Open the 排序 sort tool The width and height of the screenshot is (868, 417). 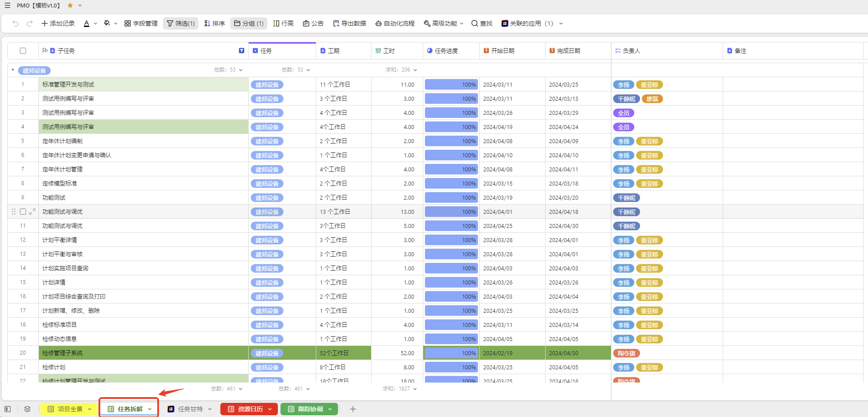[x=214, y=23]
